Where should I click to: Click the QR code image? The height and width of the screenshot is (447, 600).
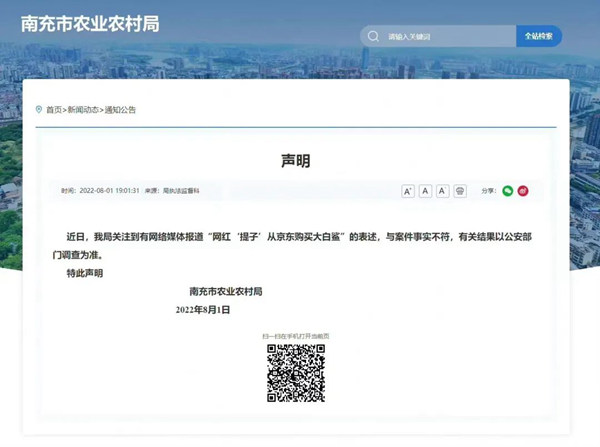pos(296,373)
